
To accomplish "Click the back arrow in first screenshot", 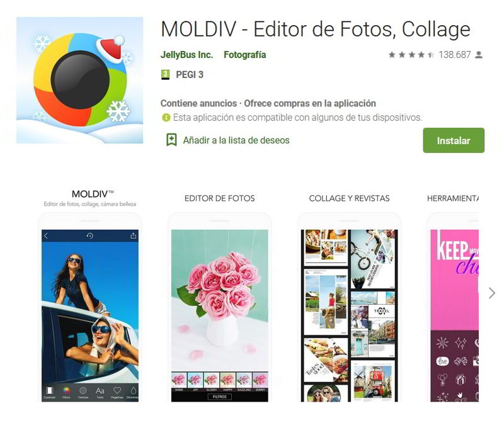I will [x=46, y=236].
